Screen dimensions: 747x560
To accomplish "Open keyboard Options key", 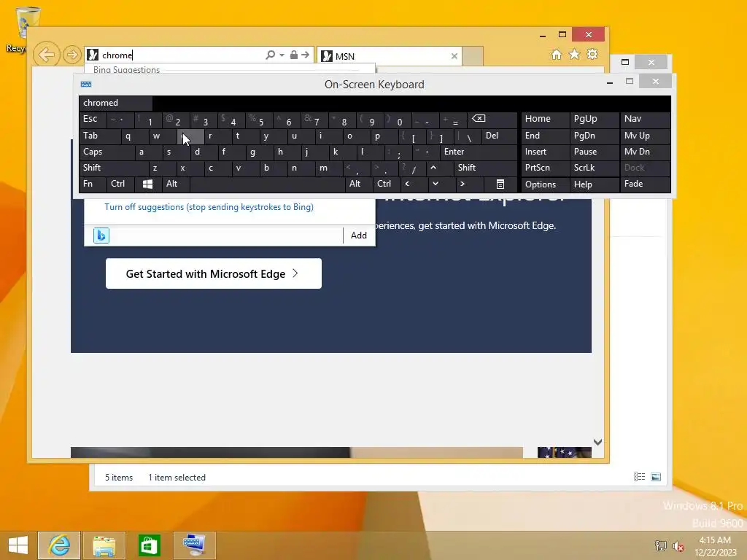I will click(545, 184).
